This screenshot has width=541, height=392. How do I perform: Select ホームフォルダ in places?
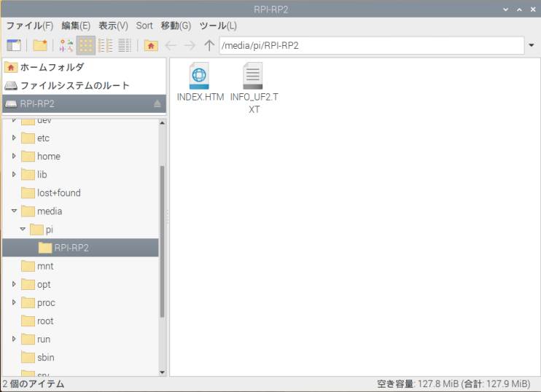84,67
